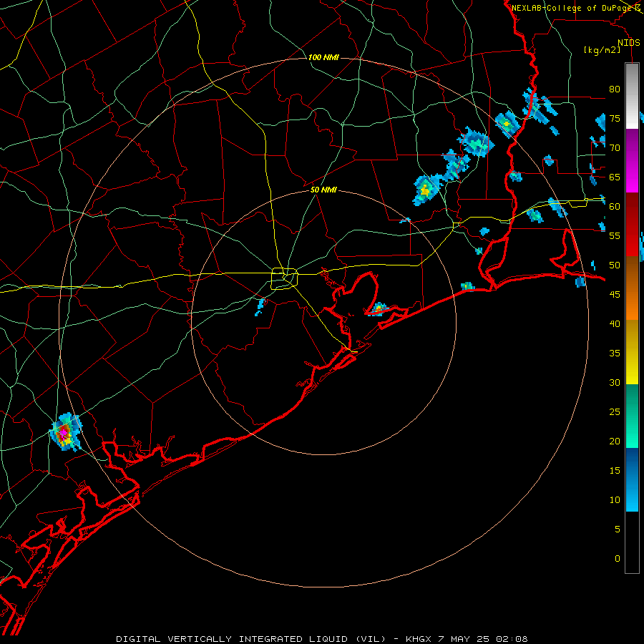Click the "0" value at the legend bottom
Viewport: 644px width, 644px height.
point(618,559)
